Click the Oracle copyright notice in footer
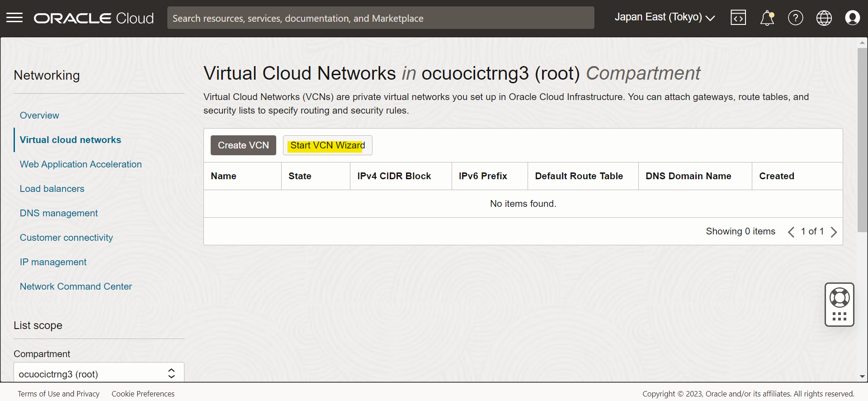This screenshot has width=868, height=401. pos(749,394)
